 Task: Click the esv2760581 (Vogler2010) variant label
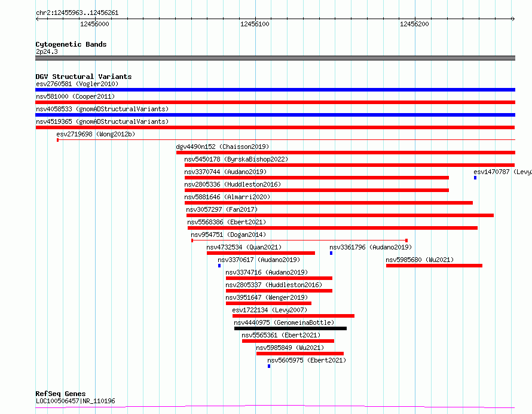pos(77,84)
